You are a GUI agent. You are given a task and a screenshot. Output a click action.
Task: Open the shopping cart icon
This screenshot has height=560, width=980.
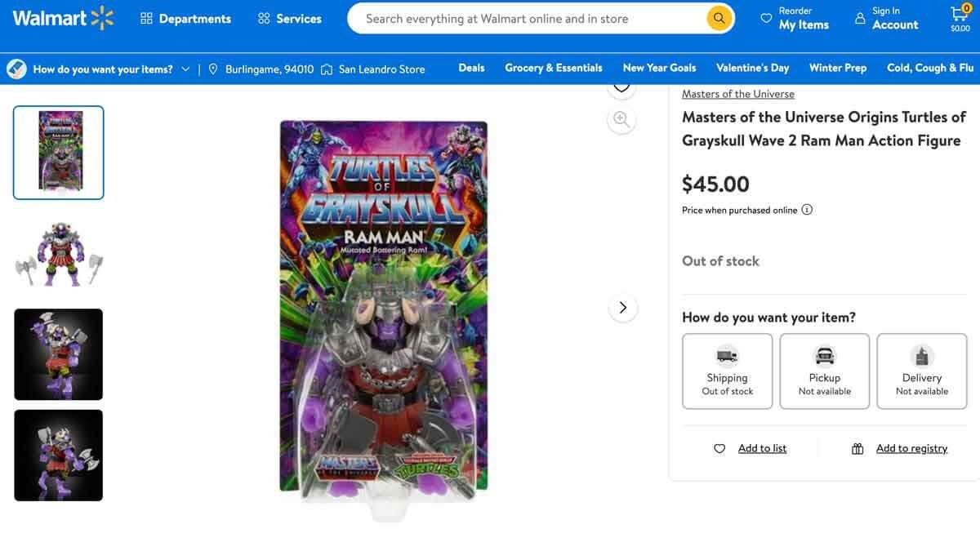coord(961,13)
